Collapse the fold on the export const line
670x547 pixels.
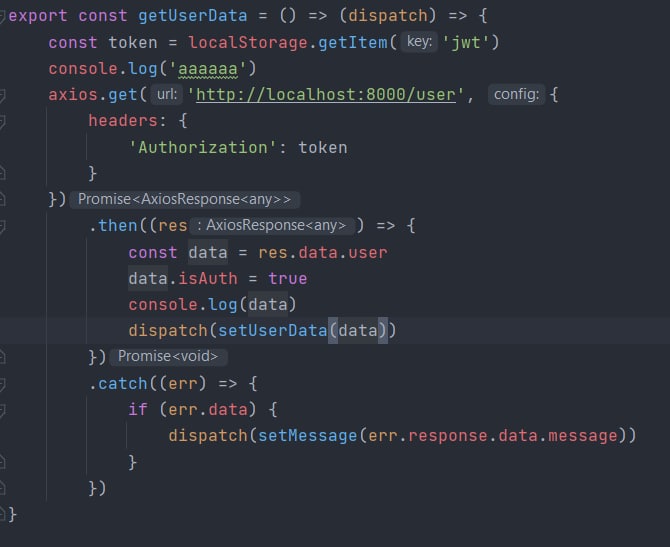pos(2,16)
